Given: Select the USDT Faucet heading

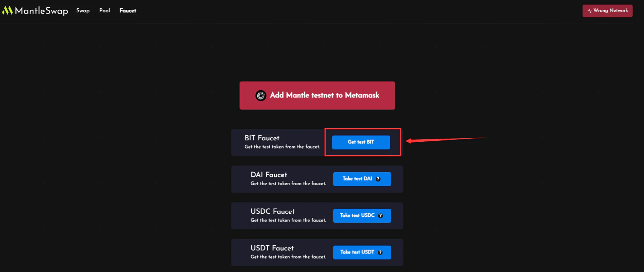Looking at the screenshot, I should 272,248.
